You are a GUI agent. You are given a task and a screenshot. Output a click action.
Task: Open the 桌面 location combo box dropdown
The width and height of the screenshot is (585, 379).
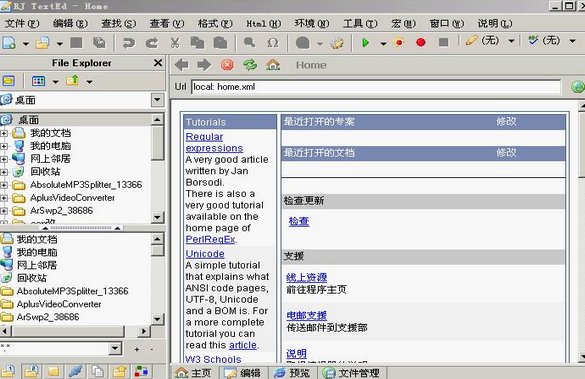tap(157, 100)
